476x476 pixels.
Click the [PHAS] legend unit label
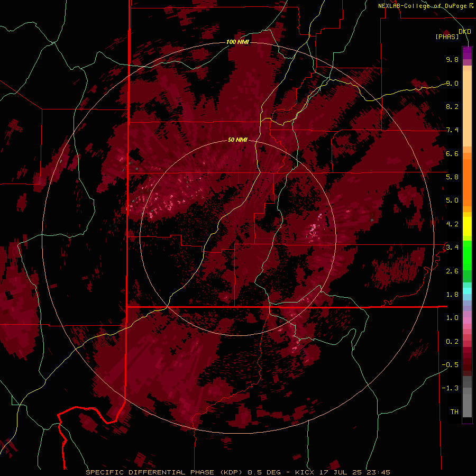(447, 36)
